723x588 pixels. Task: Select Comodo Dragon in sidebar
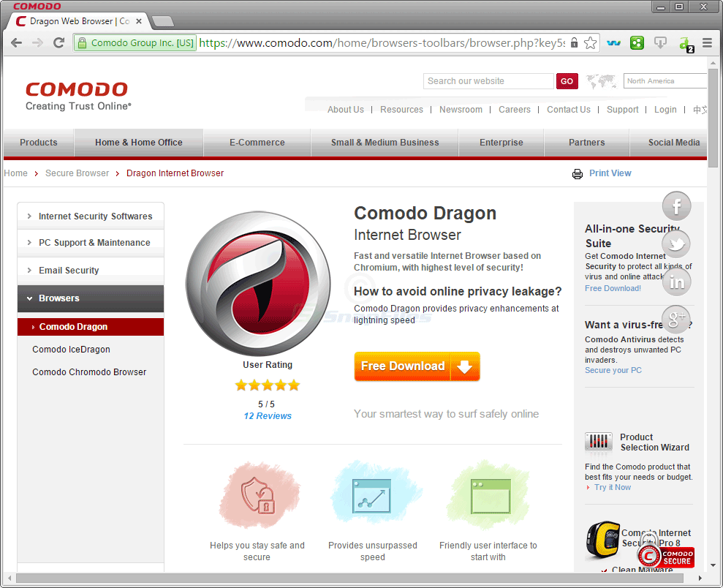pos(91,326)
